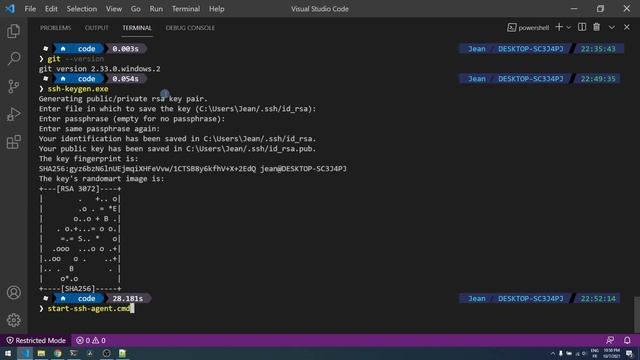The width and height of the screenshot is (640, 360).
Task: Click the taskbar clock and date
Action: (611, 353)
